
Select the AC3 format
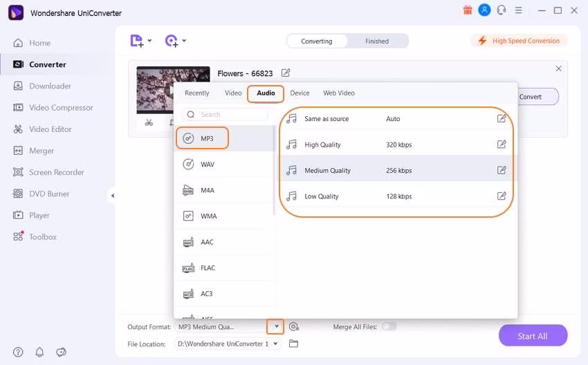coord(225,293)
